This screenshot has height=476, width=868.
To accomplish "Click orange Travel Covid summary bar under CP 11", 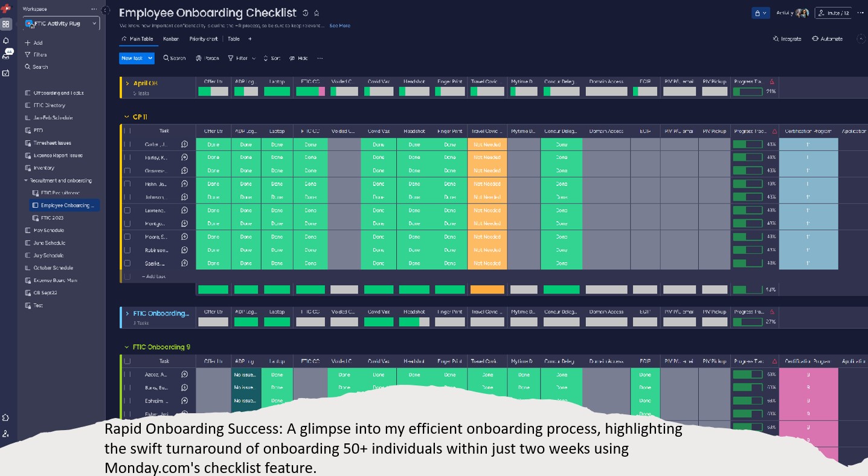I will pos(487,290).
